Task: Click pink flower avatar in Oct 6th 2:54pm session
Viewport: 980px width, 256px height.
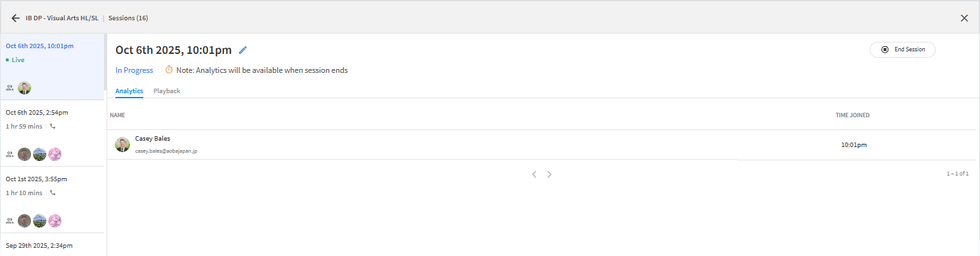Action: (55, 154)
